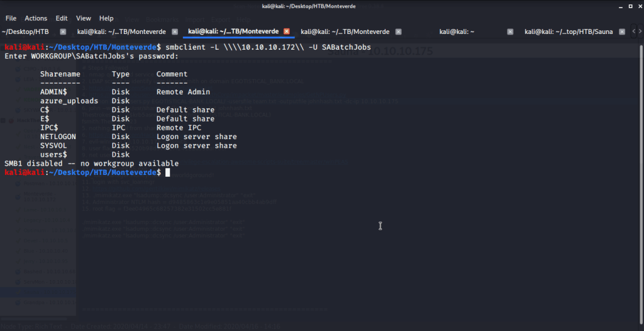Open the File menu
This screenshot has width=644, height=331.
[x=11, y=18]
